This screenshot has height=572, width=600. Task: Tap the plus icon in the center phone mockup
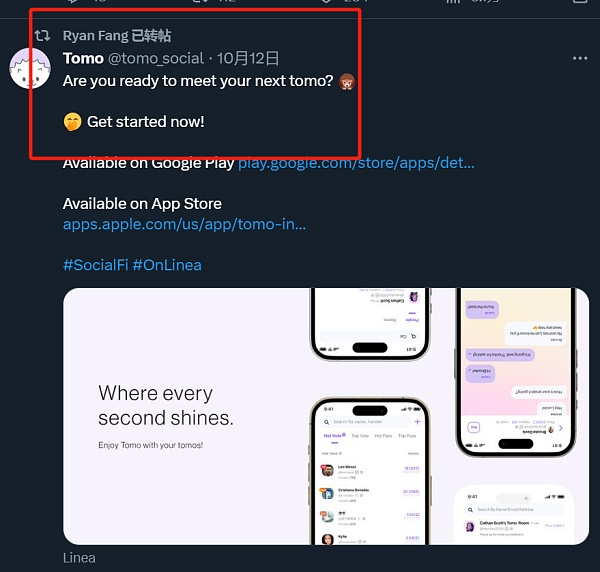coord(417,422)
